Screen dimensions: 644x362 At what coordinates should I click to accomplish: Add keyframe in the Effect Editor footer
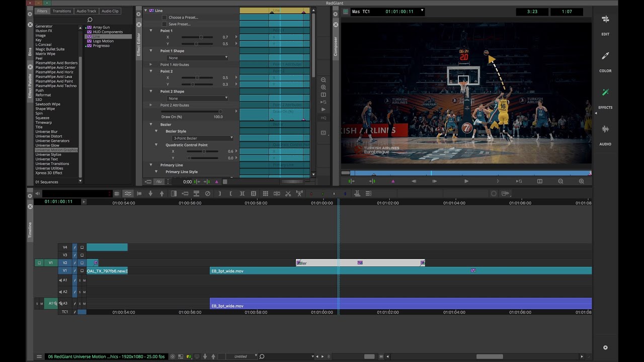(217, 182)
